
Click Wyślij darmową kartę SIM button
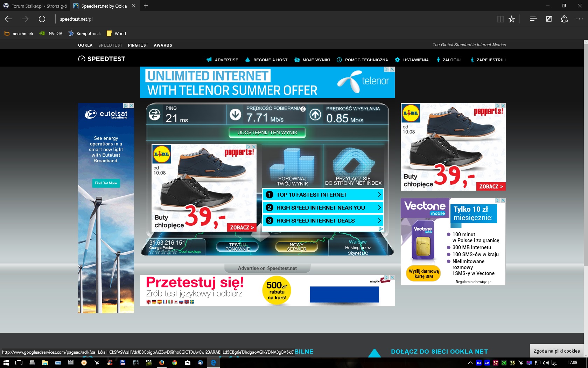tap(423, 273)
